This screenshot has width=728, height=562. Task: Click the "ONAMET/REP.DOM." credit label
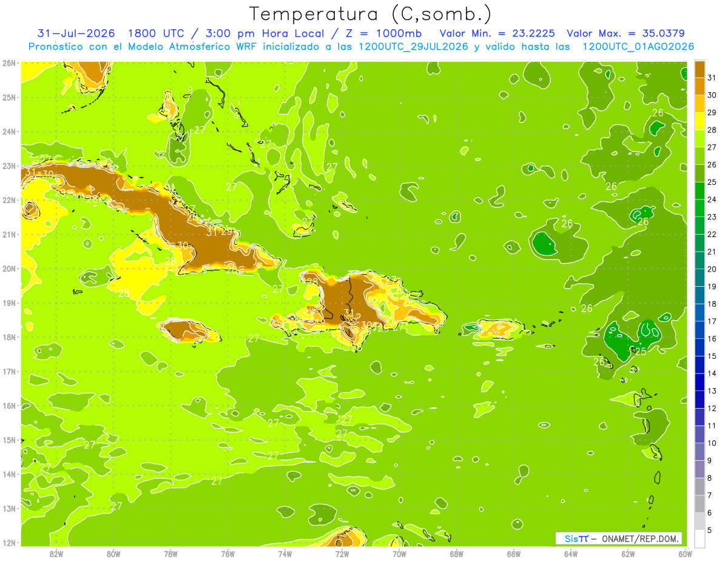click(640, 538)
